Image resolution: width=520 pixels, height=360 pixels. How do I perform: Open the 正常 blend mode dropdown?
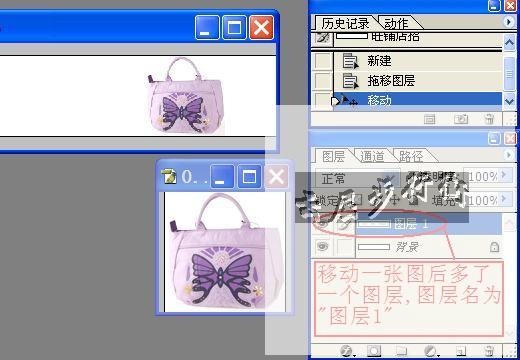357,178
